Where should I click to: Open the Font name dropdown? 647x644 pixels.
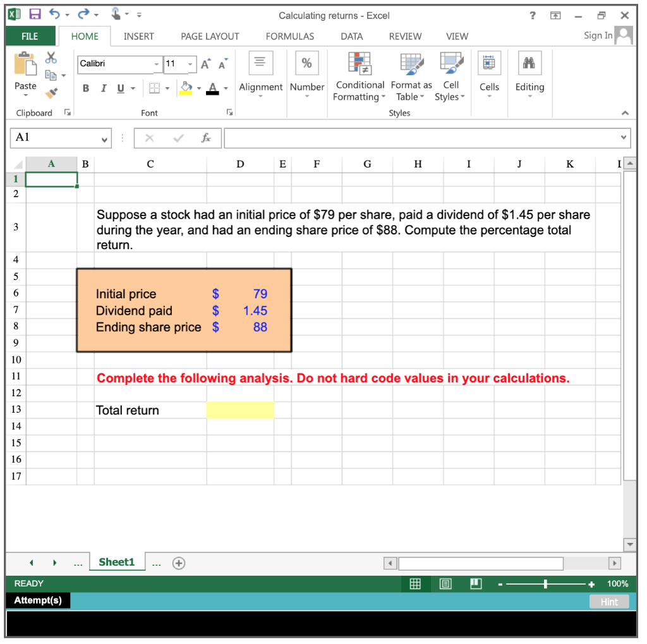[x=156, y=64]
